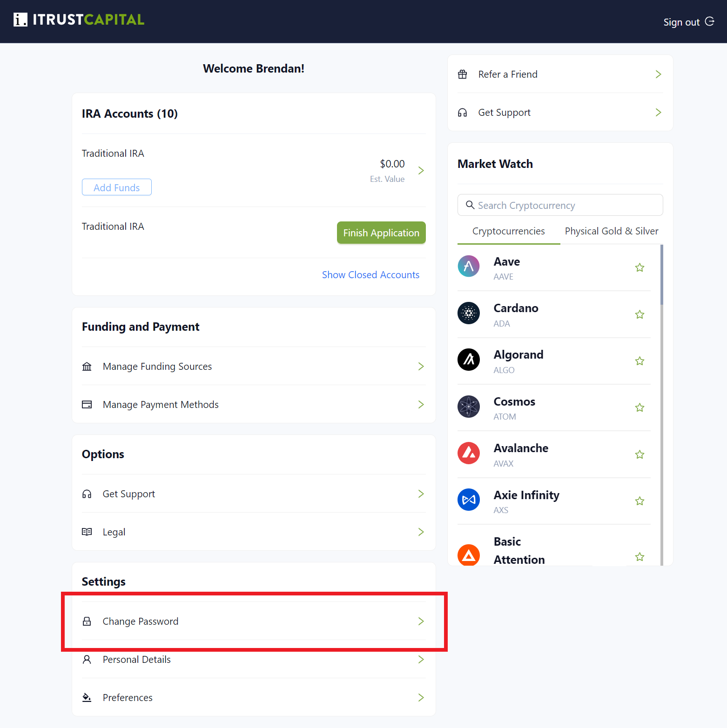Open Refer a Friend via its chevron
The image size is (727, 728).
[658, 74]
